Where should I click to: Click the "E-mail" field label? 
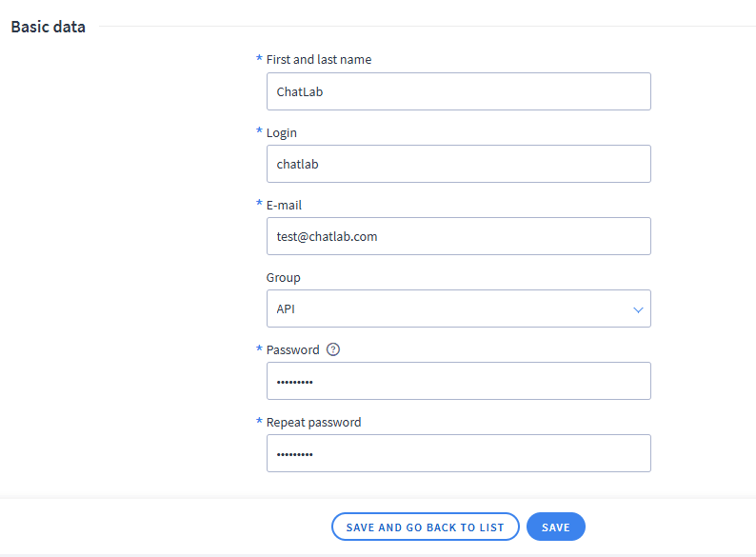tap(284, 205)
